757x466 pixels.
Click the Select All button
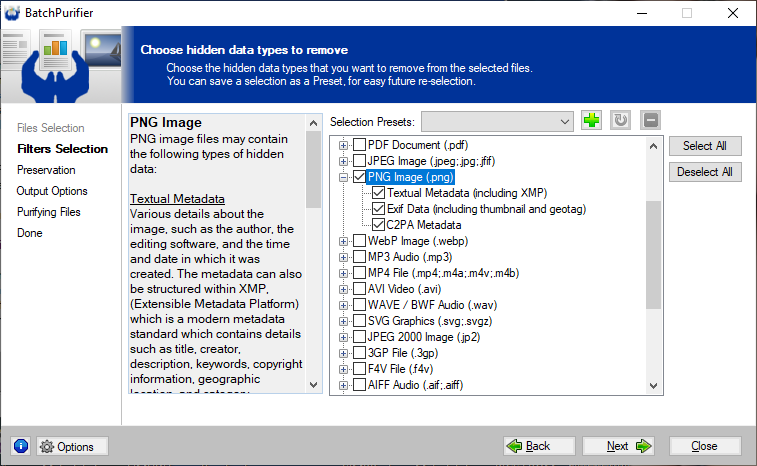pyautogui.click(x=705, y=146)
